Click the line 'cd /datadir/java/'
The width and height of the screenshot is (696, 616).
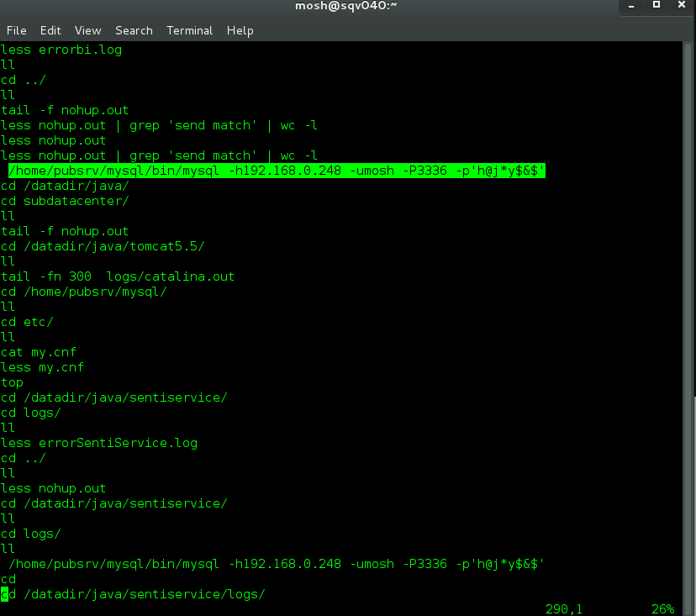pos(65,186)
